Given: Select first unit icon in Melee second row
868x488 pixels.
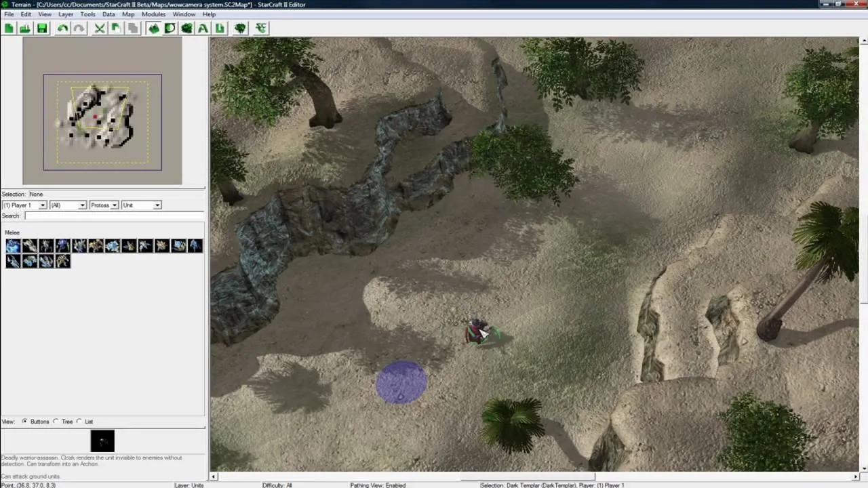Looking at the screenshot, I should tap(13, 261).
